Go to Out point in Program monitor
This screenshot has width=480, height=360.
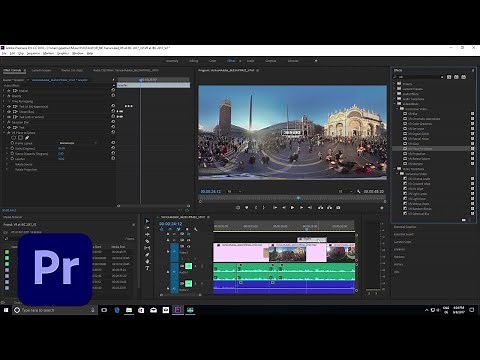point(310,207)
